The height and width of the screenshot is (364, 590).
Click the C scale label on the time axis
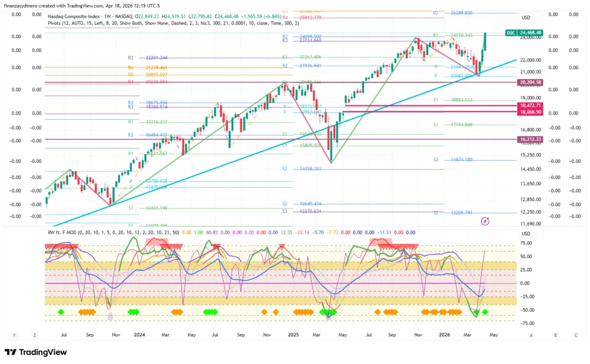pos(576,335)
